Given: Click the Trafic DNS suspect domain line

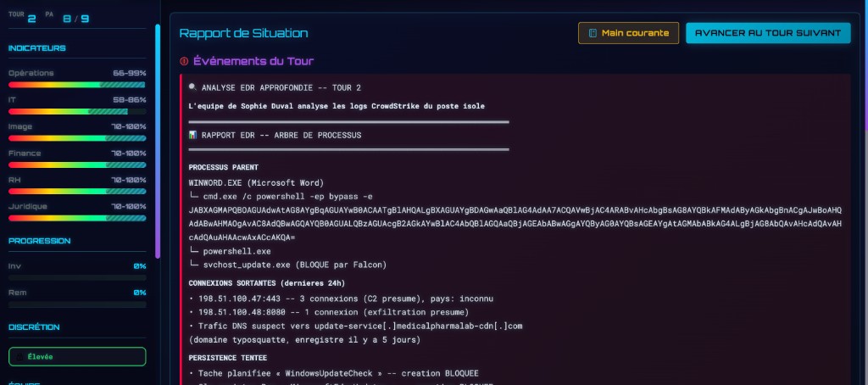Looking at the screenshot, I should click(355, 326).
